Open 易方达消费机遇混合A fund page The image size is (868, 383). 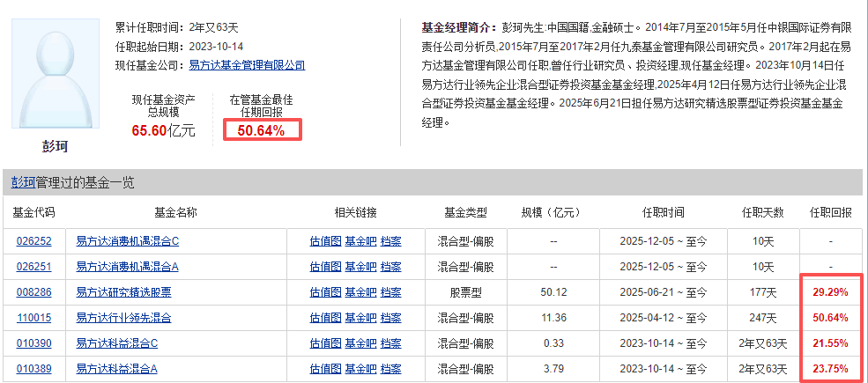(127, 267)
